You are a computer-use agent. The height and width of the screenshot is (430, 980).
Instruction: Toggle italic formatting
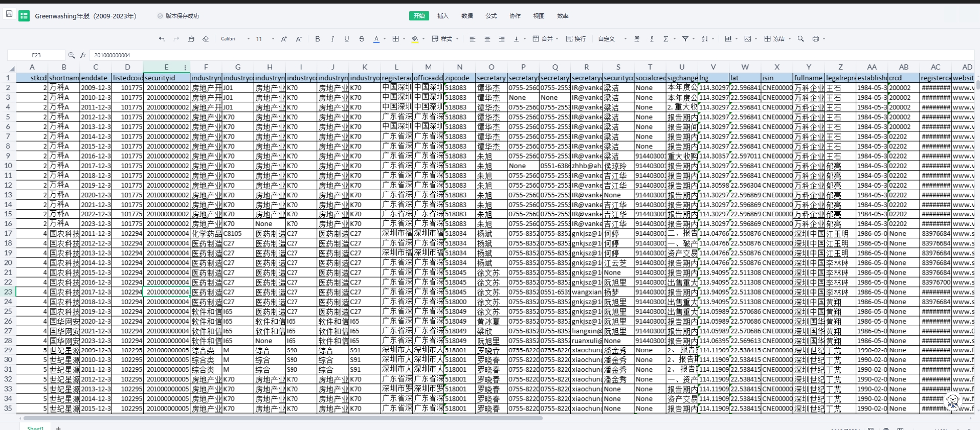(332, 39)
